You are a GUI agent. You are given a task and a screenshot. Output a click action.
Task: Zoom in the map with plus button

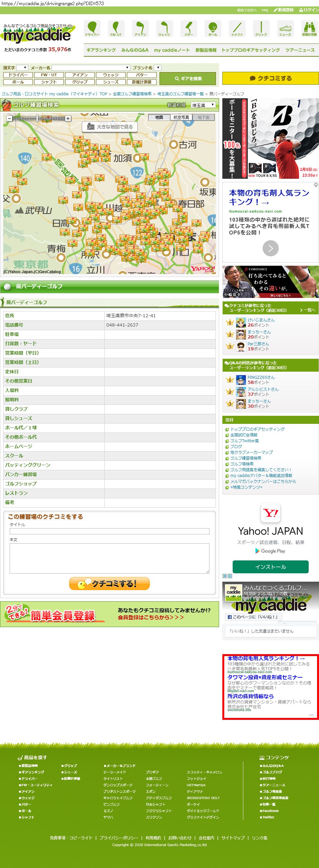click(x=68, y=119)
